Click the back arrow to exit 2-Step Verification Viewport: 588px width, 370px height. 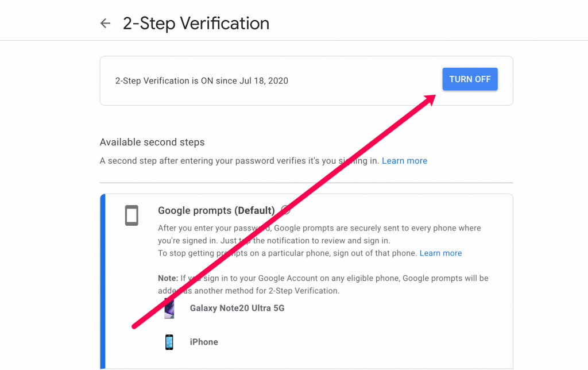tap(105, 23)
